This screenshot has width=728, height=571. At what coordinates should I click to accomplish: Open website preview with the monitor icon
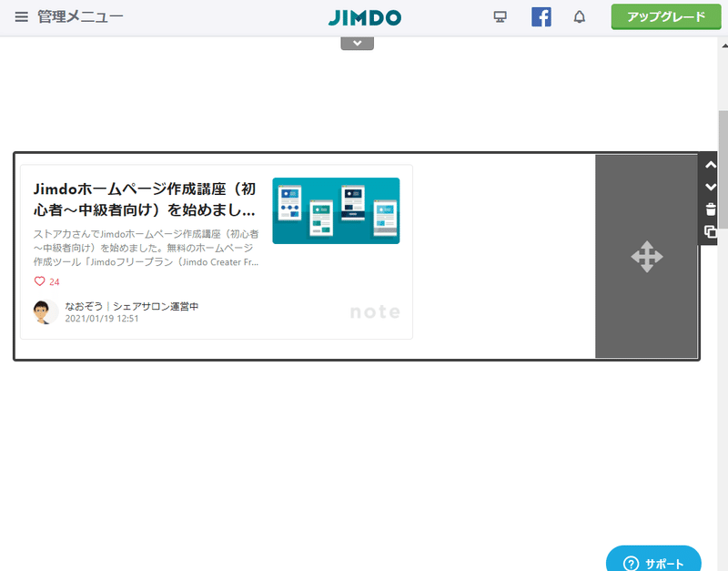pos(500,15)
